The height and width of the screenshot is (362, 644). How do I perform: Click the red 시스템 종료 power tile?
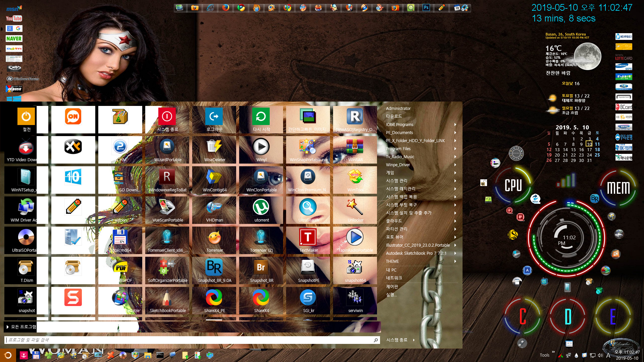[167, 120]
